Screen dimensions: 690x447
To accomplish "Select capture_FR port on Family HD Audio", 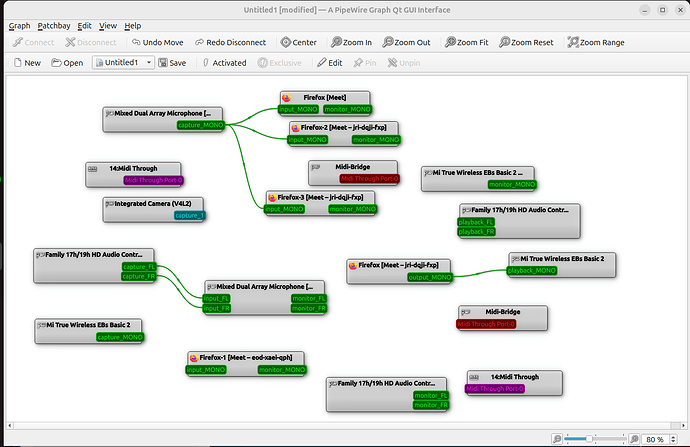I will point(139,276).
